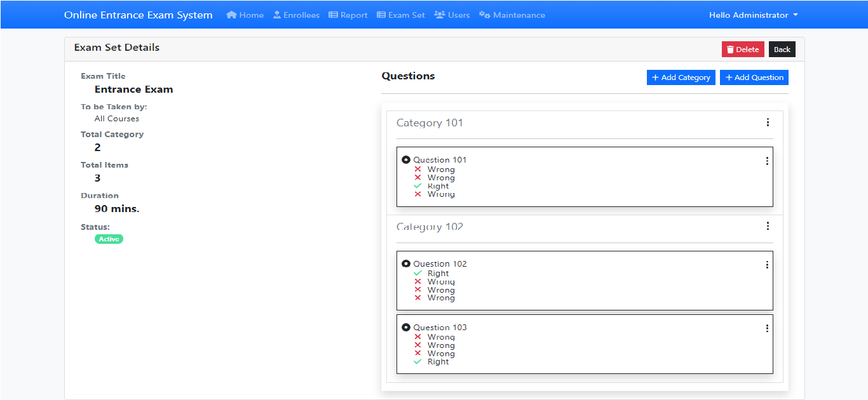This screenshot has height=400, width=868.
Task: Click the Total Items value 3
Action: (98, 178)
